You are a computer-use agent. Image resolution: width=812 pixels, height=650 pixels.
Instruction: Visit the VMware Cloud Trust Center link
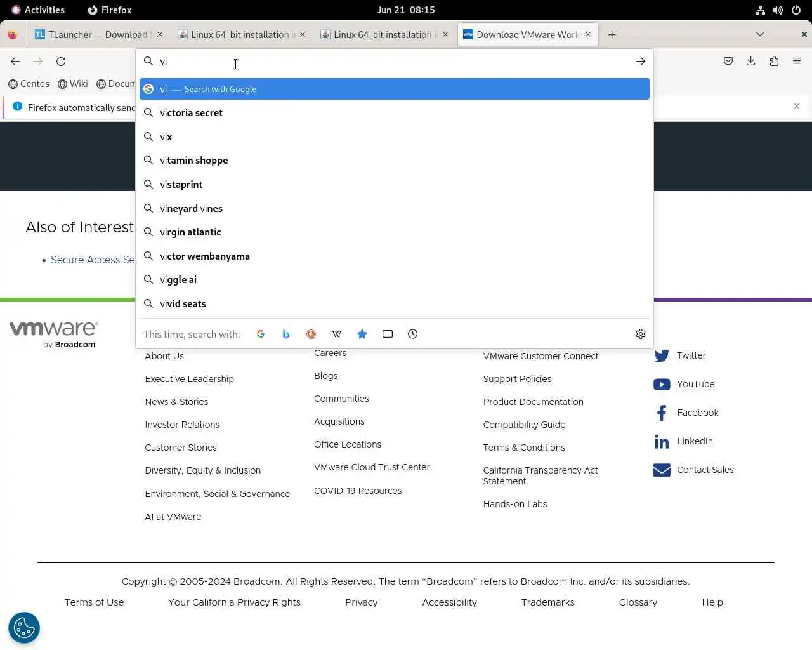pos(372,467)
